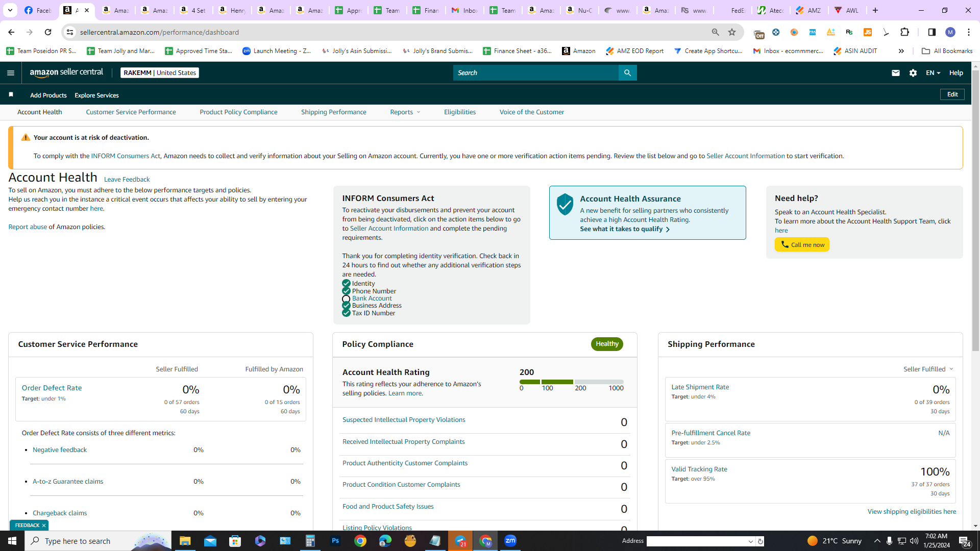Open the settings gear in Seller Central
This screenshot has height=551, width=980.
(x=913, y=73)
